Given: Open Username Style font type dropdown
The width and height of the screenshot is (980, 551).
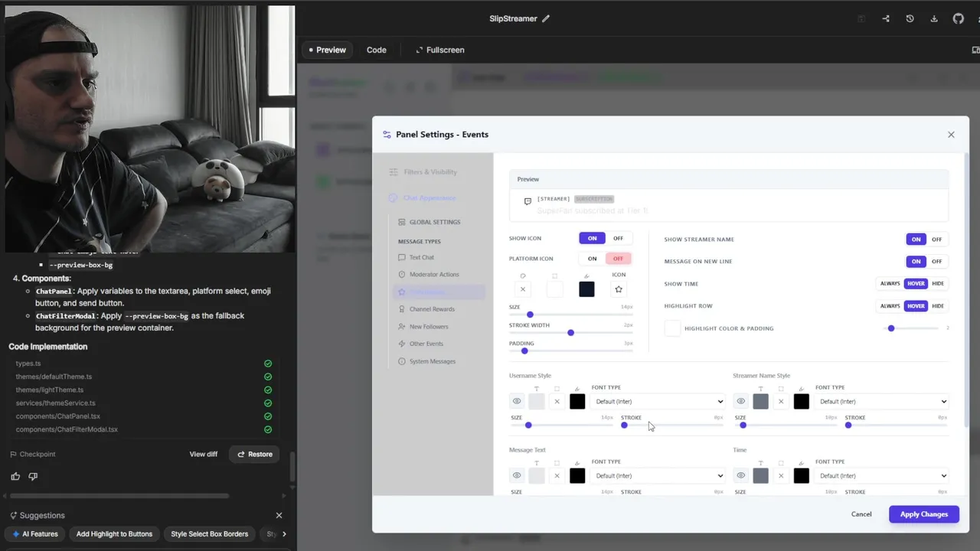Looking at the screenshot, I should click(658, 401).
